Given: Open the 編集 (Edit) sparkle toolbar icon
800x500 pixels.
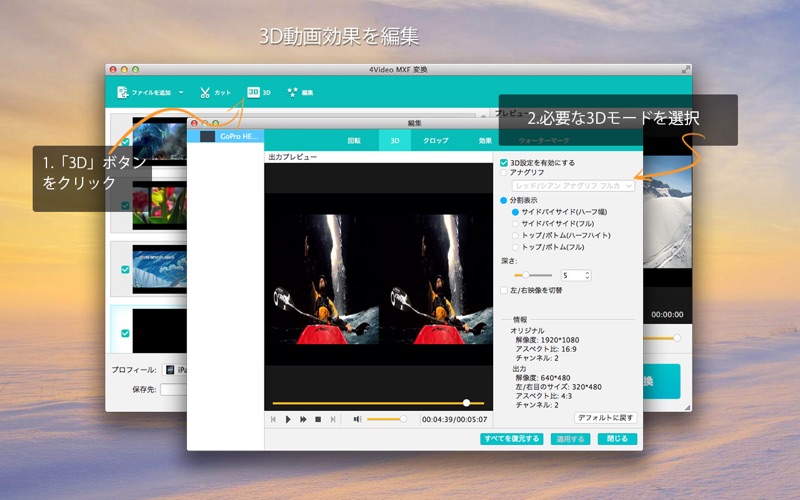Looking at the screenshot, I should pos(300,92).
